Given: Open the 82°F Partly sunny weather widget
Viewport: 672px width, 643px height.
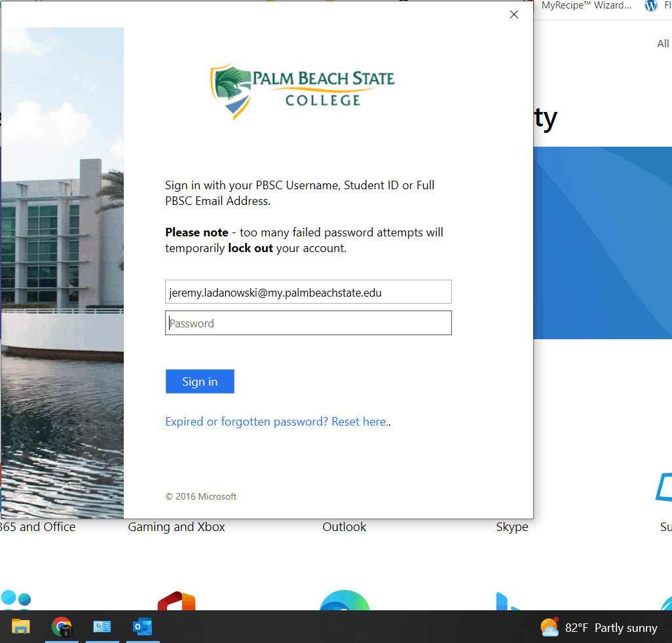Looking at the screenshot, I should pos(599,627).
